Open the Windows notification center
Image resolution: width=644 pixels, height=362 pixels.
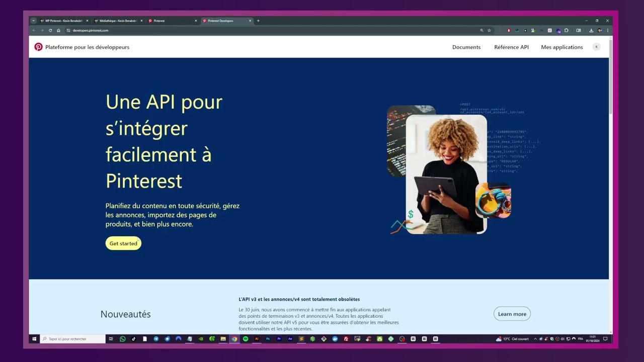[605, 339]
